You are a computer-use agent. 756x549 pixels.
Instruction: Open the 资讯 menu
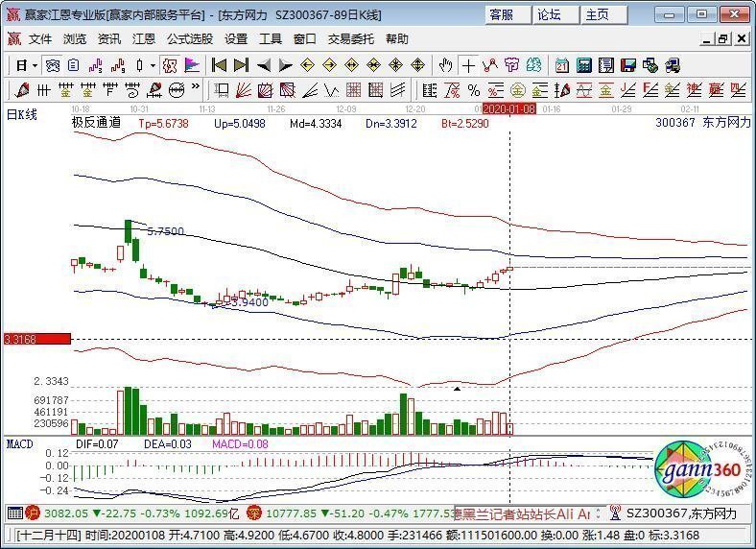click(x=109, y=39)
